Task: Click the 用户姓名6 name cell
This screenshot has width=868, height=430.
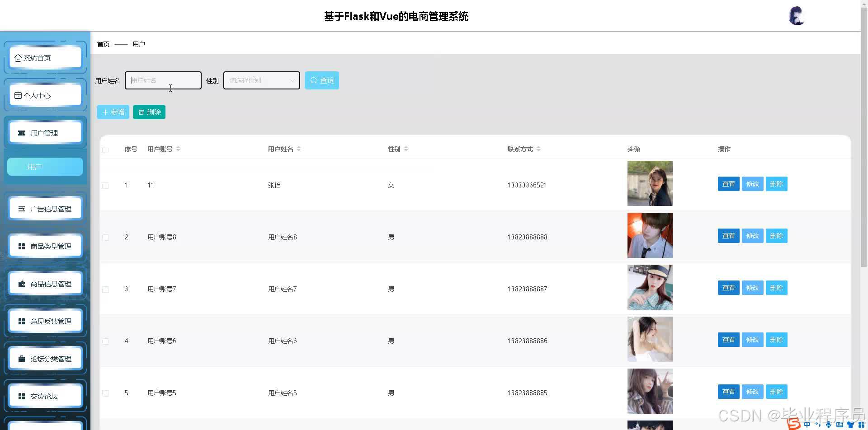Action: point(282,341)
